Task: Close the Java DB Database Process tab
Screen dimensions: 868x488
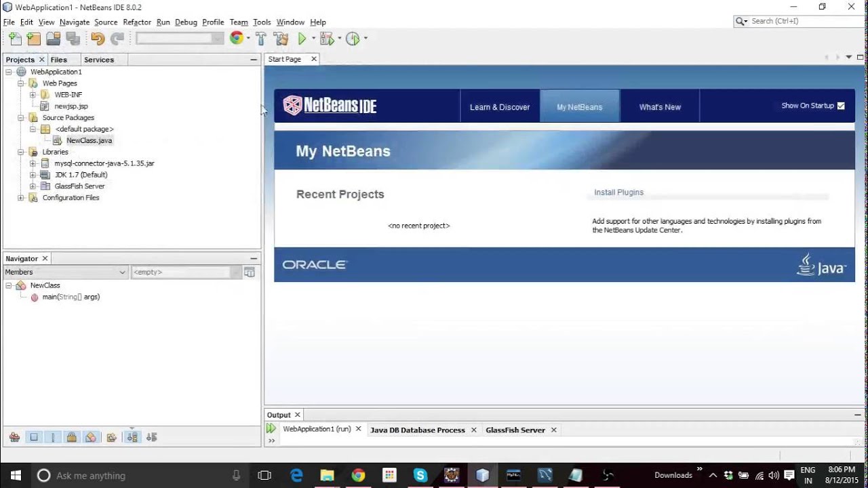Action: tap(473, 430)
